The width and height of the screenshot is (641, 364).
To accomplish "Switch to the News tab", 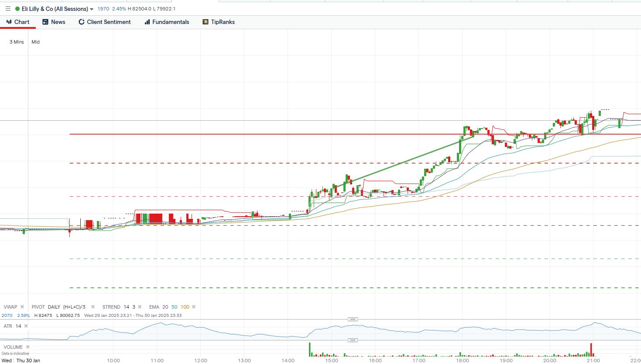I will click(54, 22).
